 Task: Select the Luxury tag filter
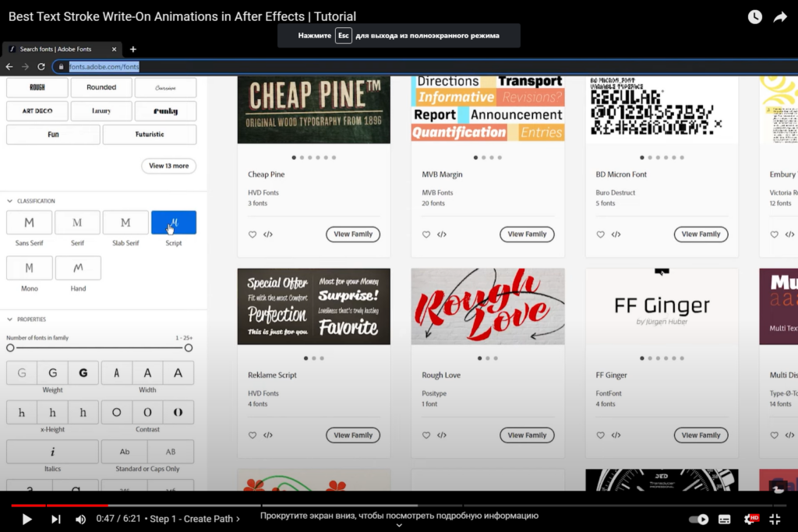pos(101,111)
